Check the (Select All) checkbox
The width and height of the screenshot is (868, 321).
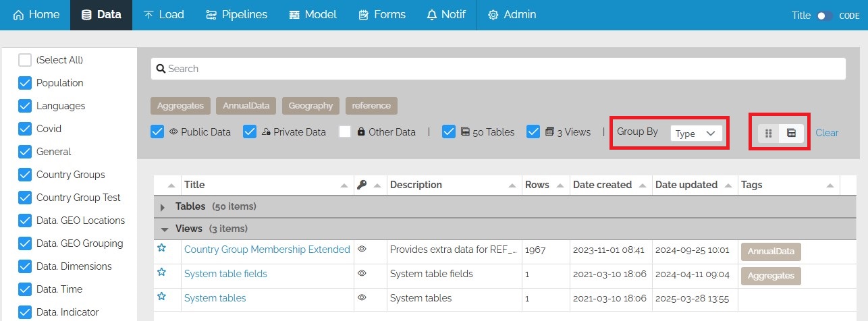[x=25, y=60]
